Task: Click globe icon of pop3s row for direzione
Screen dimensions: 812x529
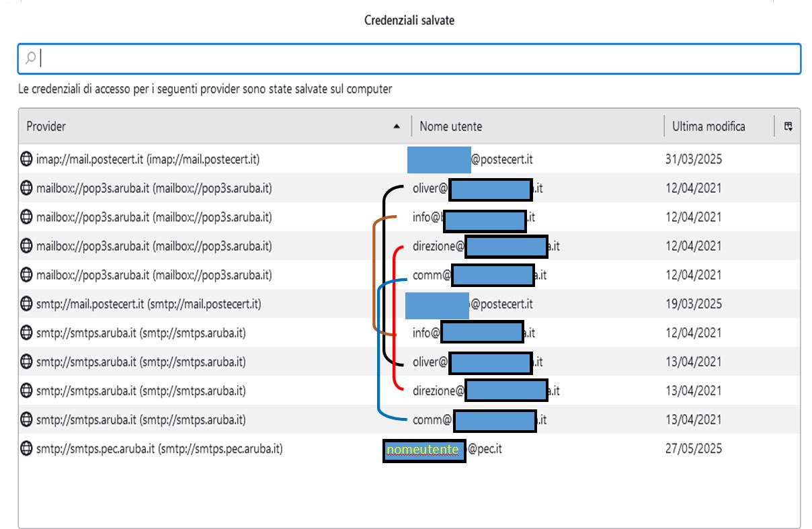Action: [x=26, y=246]
